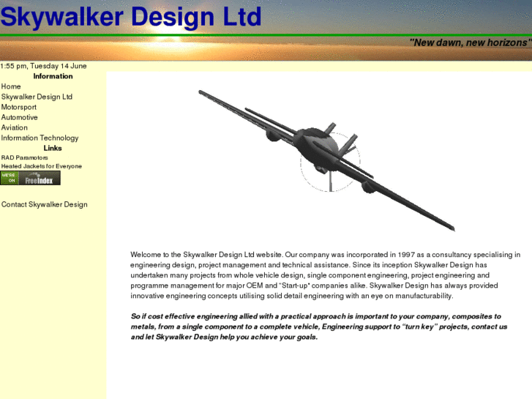Open the Home link
532x399 pixels.
tap(11, 86)
